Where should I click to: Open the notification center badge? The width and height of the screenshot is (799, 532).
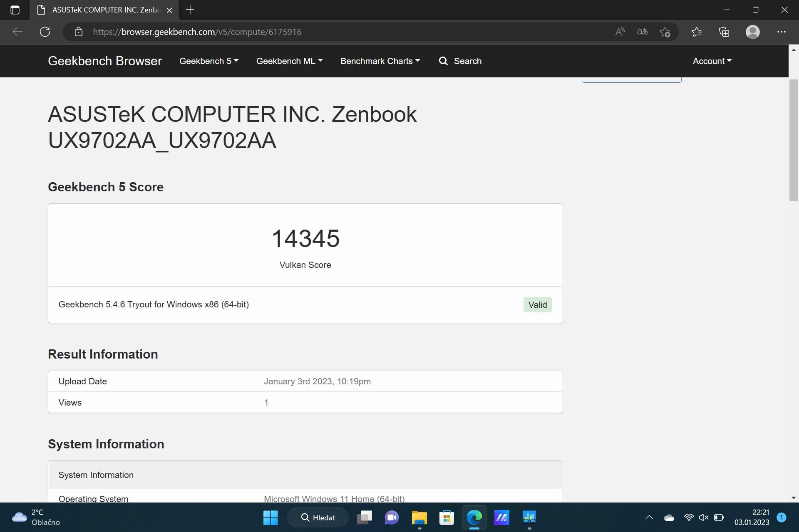pos(782,517)
